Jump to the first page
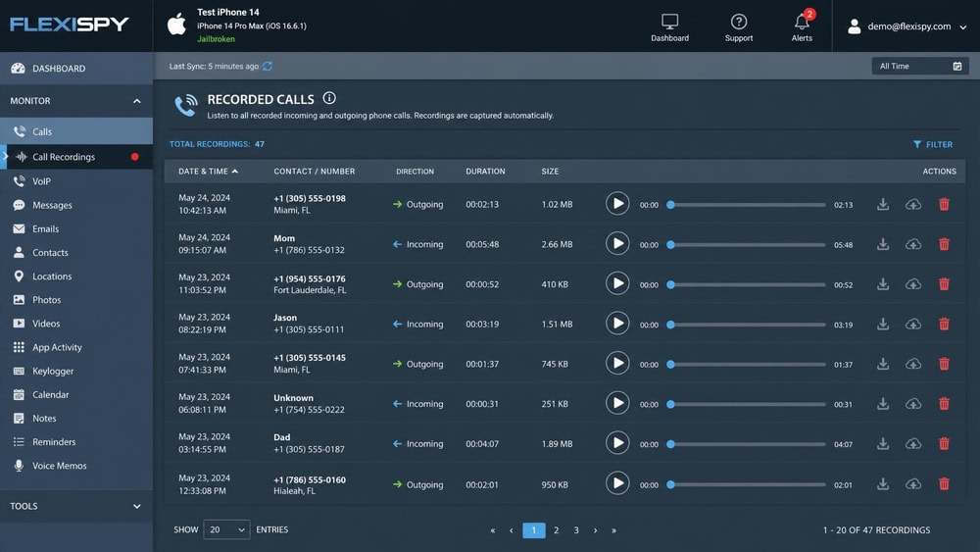Viewport: 980px width, 552px height. pos(493,530)
